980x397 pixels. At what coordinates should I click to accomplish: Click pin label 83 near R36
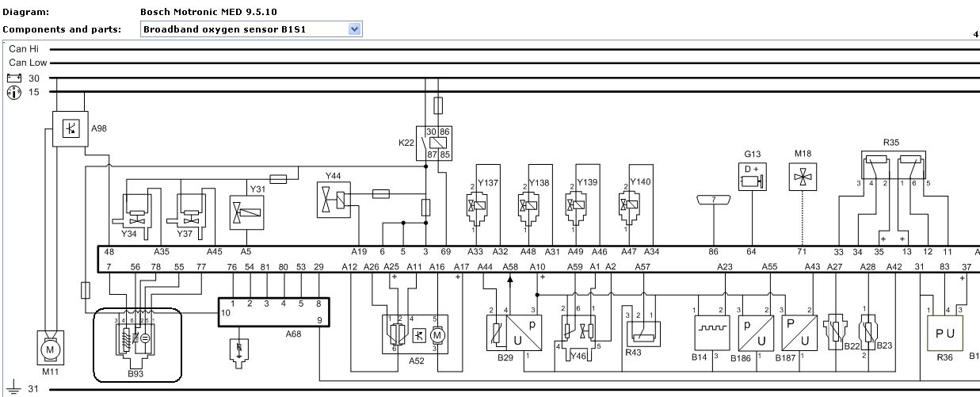(x=944, y=267)
